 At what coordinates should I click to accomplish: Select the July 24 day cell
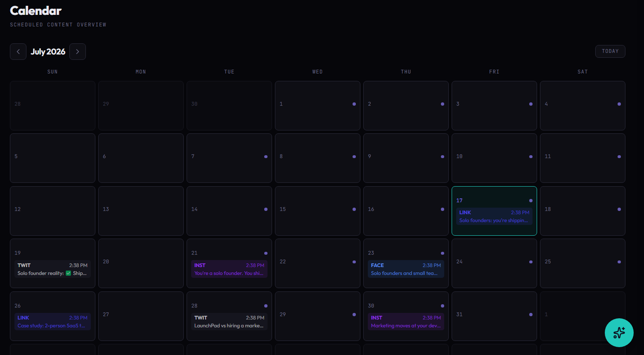pos(494,263)
